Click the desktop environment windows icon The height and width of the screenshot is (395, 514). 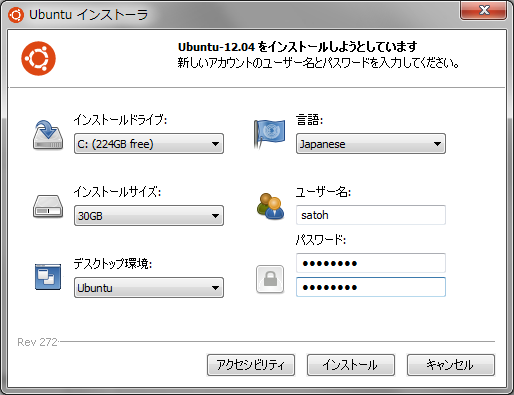coord(48,277)
